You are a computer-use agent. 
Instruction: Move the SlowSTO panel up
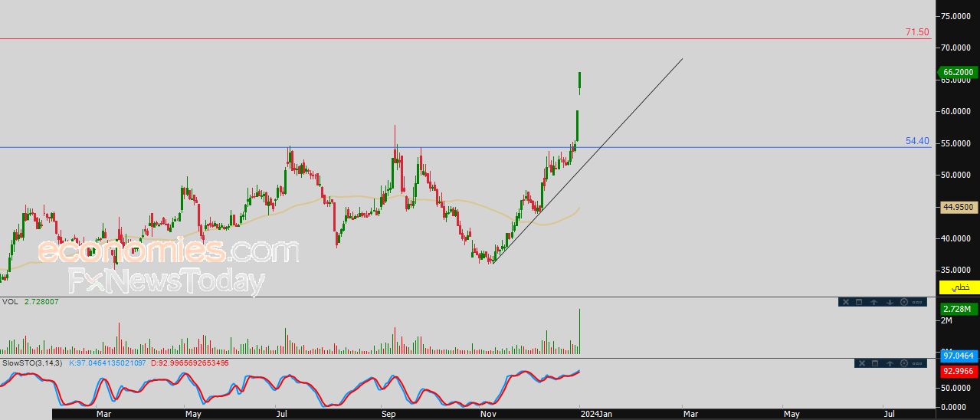889,363
